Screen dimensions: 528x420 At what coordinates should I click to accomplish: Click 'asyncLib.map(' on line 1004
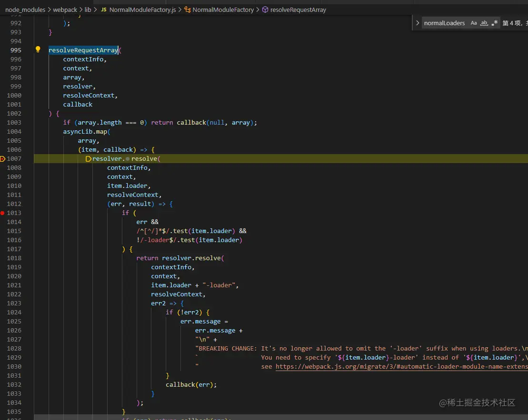(87, 132)
